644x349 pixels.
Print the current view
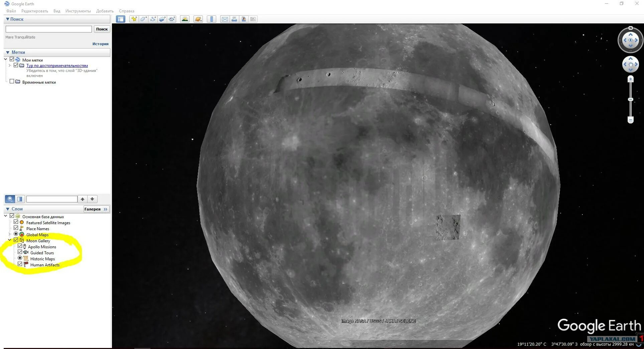(234, 19)
